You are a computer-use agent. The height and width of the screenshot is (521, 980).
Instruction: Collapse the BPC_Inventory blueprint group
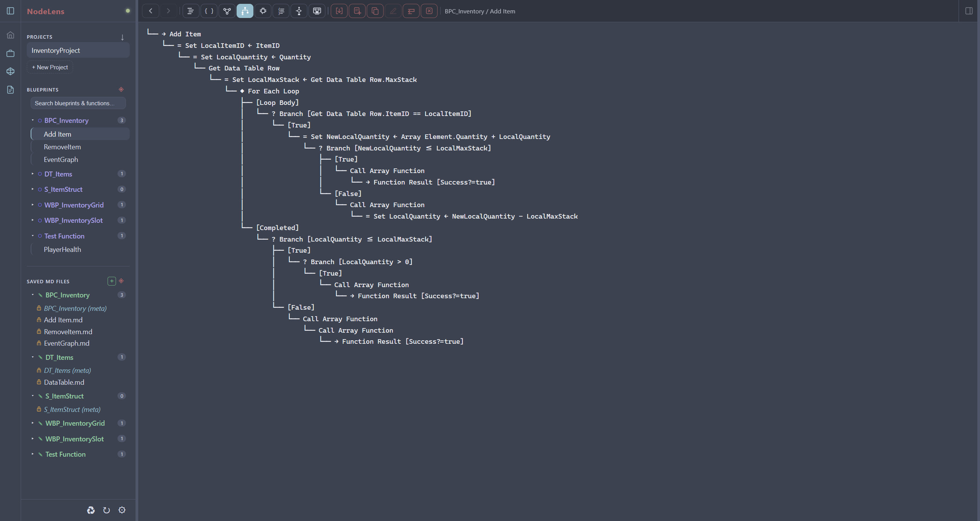point(33,120)
